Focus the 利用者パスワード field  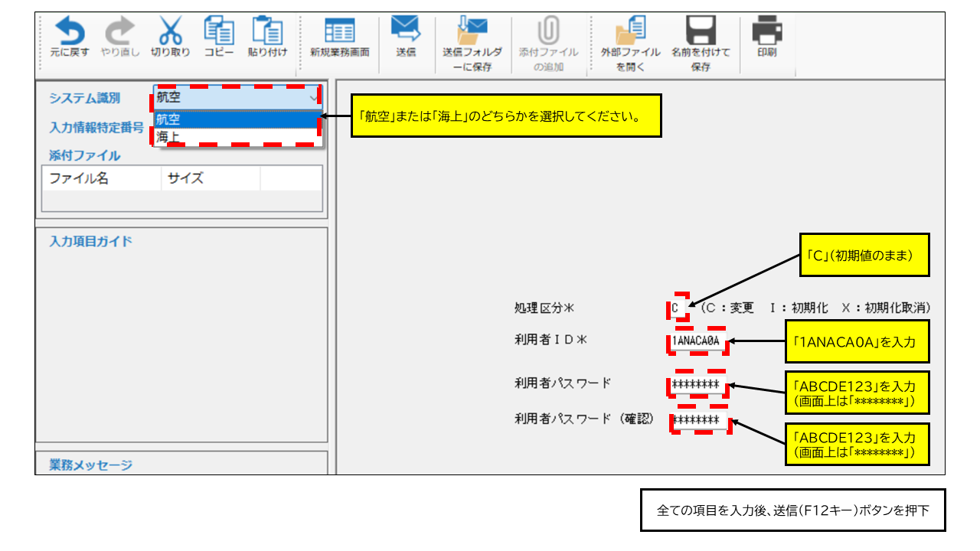click(x=697, y=384)
